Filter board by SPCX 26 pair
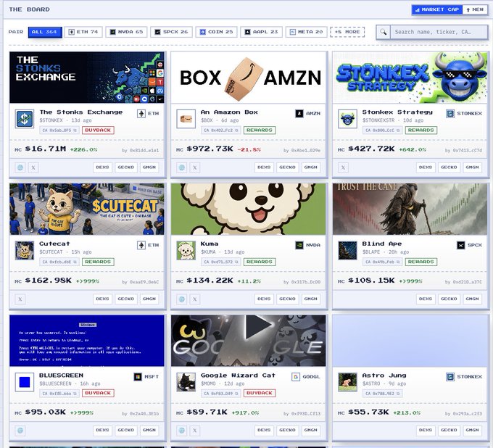 tap(171, 32)
